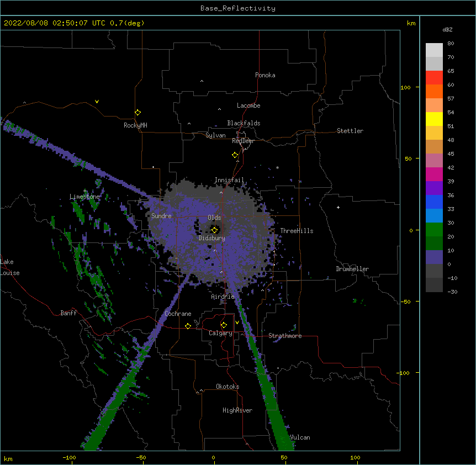Click the Base_Reflectivity title
476x465 pixels.
[x=238, y=8]
